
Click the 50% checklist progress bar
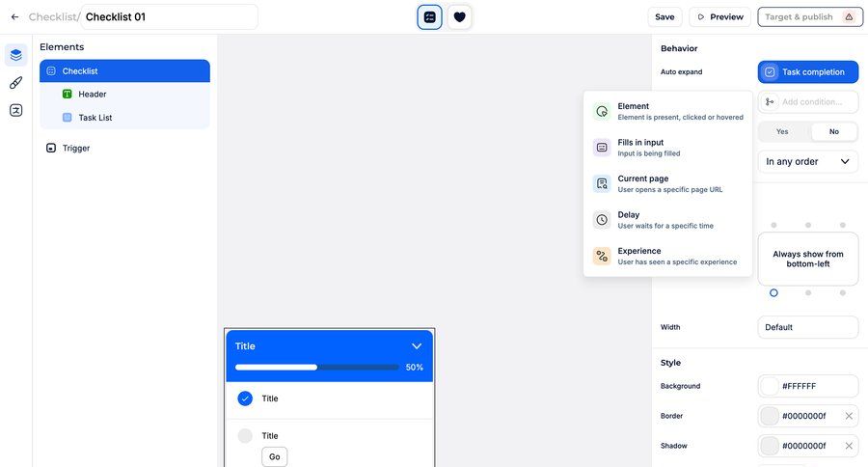pyautogui.click(x=316, y=368)
